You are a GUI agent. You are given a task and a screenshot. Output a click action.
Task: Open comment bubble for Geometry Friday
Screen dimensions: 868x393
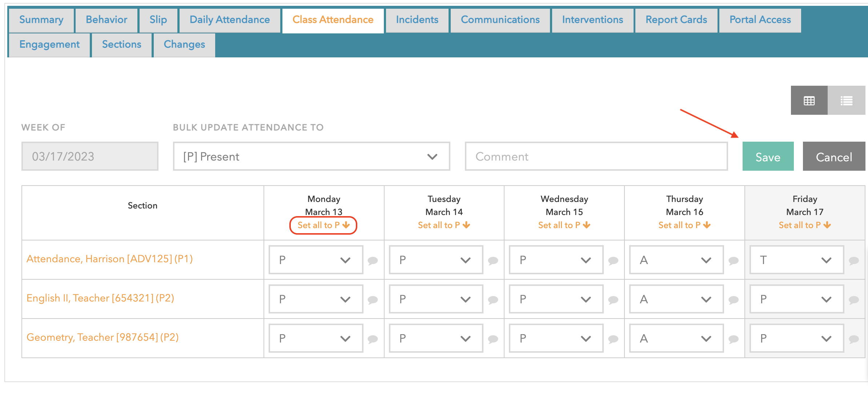[x=854, y=339]
